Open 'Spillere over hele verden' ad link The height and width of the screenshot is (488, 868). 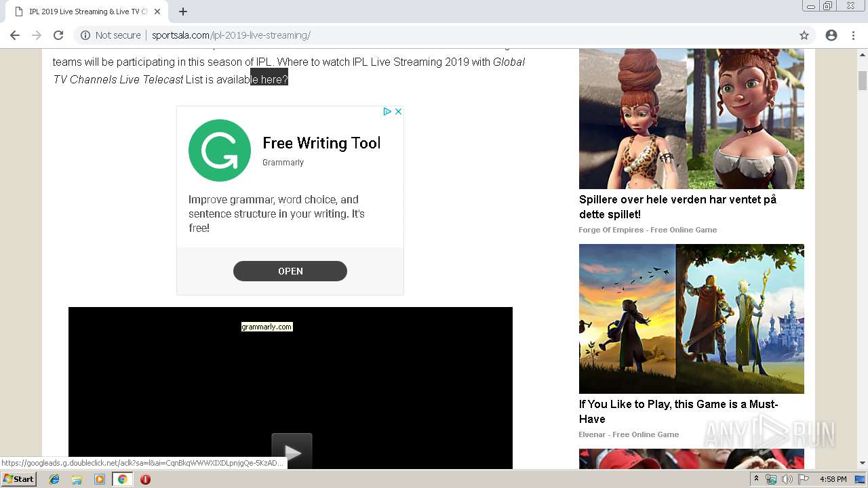point(677,207)
